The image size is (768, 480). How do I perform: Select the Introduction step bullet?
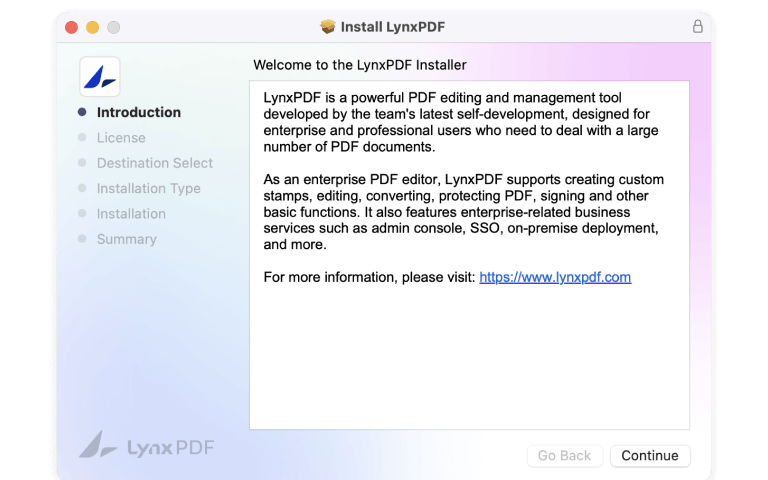(x=82, y=113)
